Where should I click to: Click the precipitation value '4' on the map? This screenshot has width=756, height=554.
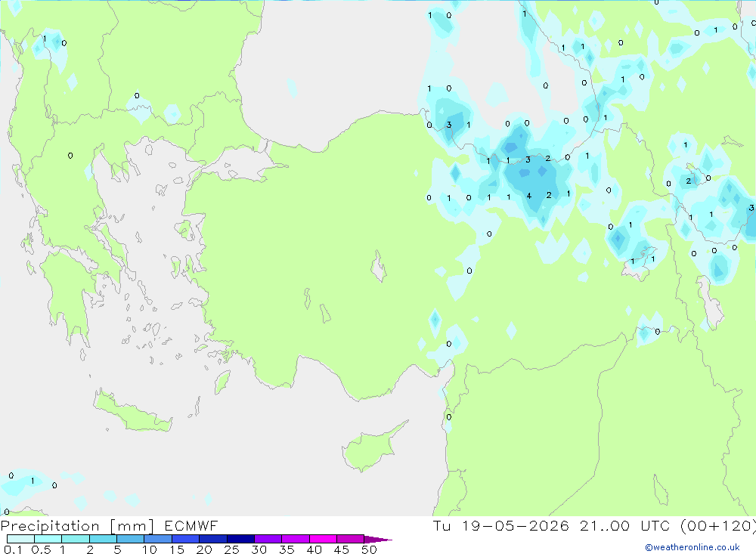pyautogui.click(x=529, y=196)
